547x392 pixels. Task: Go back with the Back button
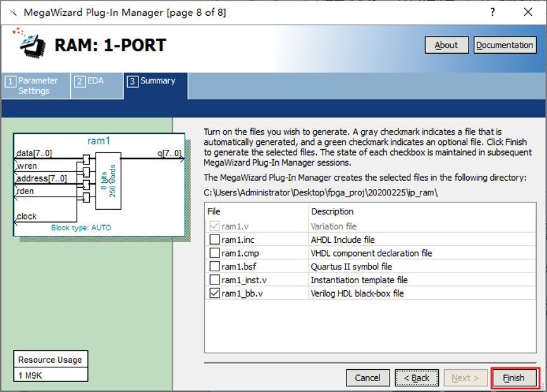point(416,377)
